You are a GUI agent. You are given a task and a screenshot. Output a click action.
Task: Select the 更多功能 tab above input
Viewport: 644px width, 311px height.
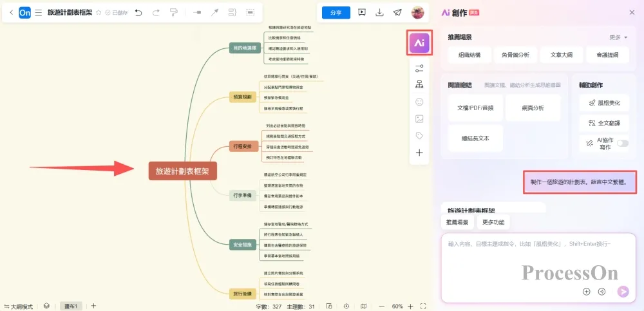(493, 222)
